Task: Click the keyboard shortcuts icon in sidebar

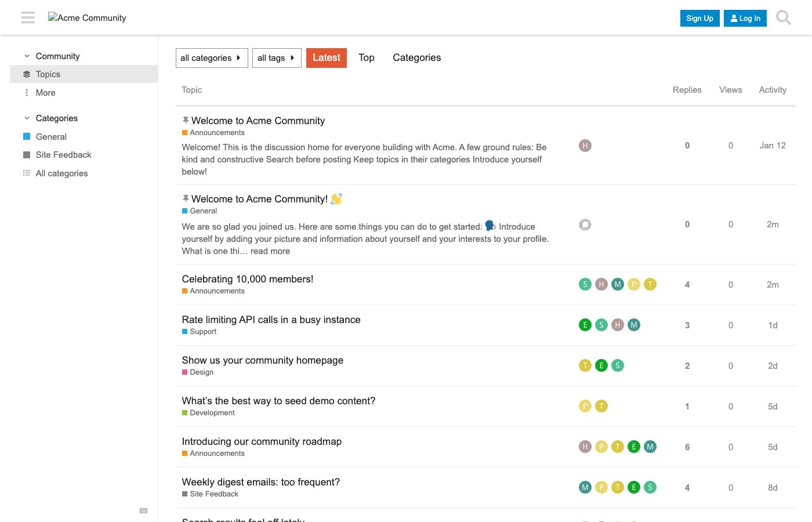Action: pos(144,510)
